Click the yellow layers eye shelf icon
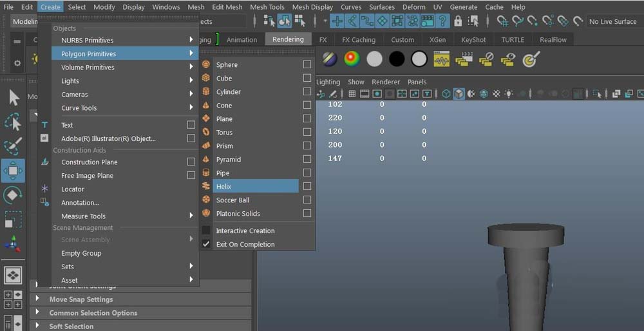This screenshot has width=644, height=331. click(508, 59)
